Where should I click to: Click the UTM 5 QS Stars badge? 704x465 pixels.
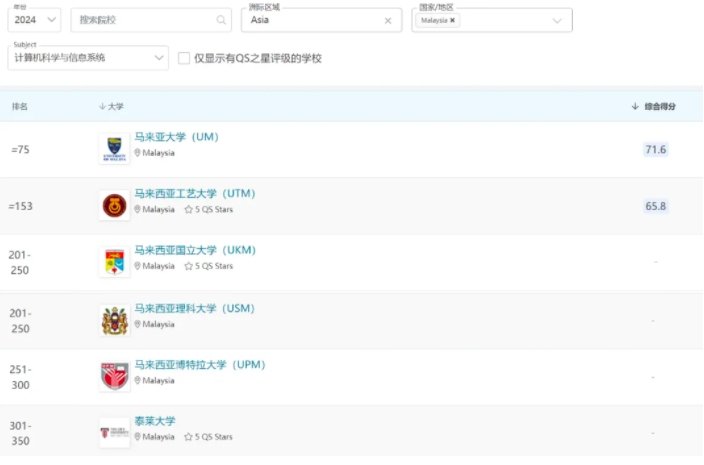(209, 210)
